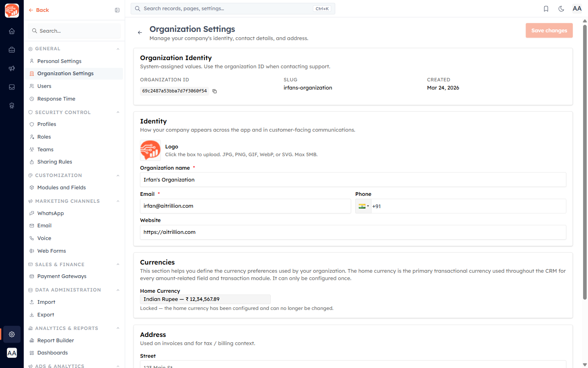Click the bookmark icon in top bar
The height and width of the screenshot is (368, 588).
(x=546, y=9)
